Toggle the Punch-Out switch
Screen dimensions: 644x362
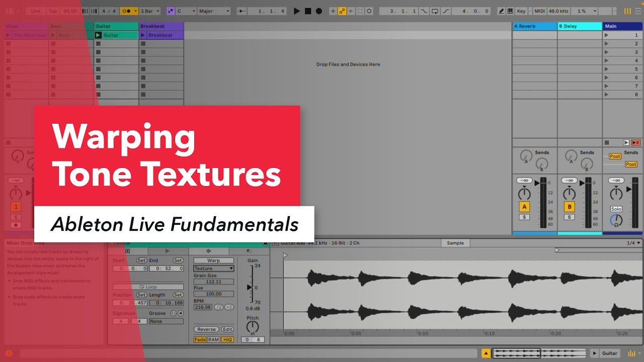click(x=445, y=11)
